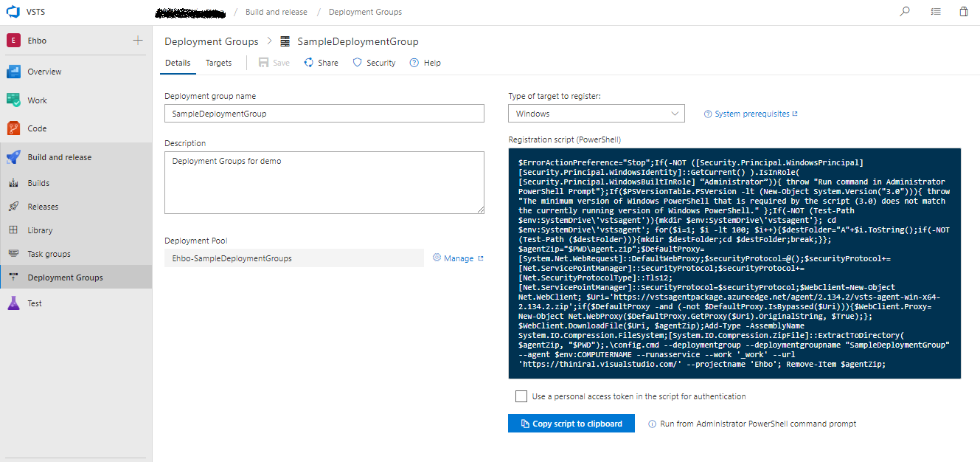Click the VSTS logo icon
980x462 pixels.
pos(13,12)
